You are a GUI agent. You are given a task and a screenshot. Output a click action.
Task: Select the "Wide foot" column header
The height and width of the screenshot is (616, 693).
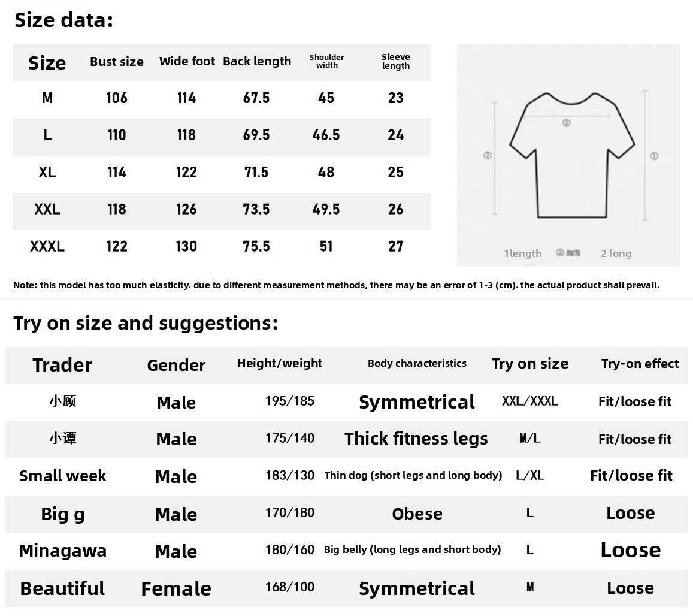(187, 61)
